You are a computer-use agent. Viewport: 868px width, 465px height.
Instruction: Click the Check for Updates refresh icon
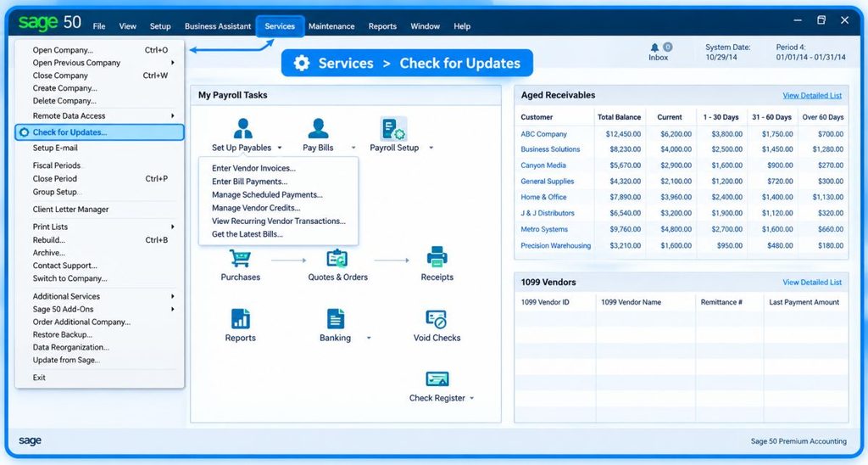coord(24,132)
